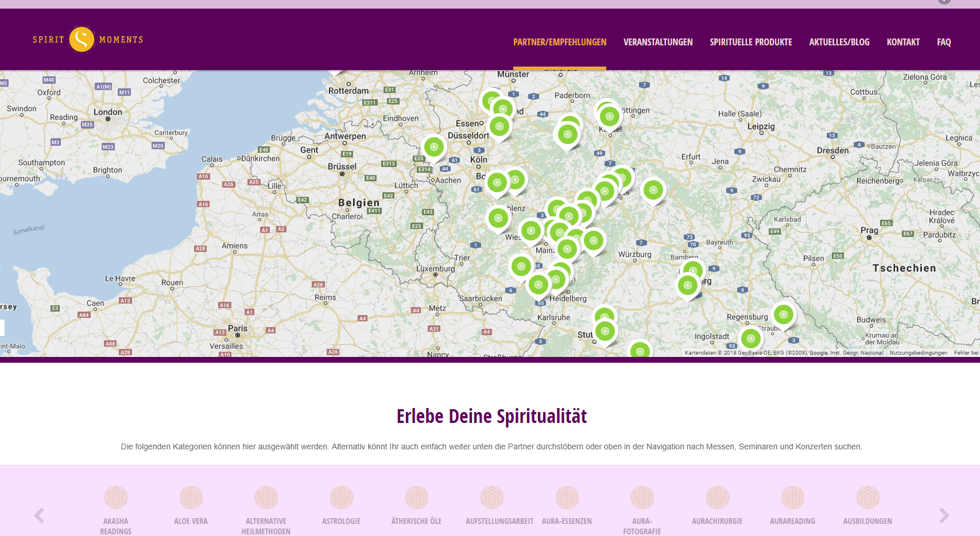
Task: Select Ätherische Öle category icon
Action: coord(417,498)
